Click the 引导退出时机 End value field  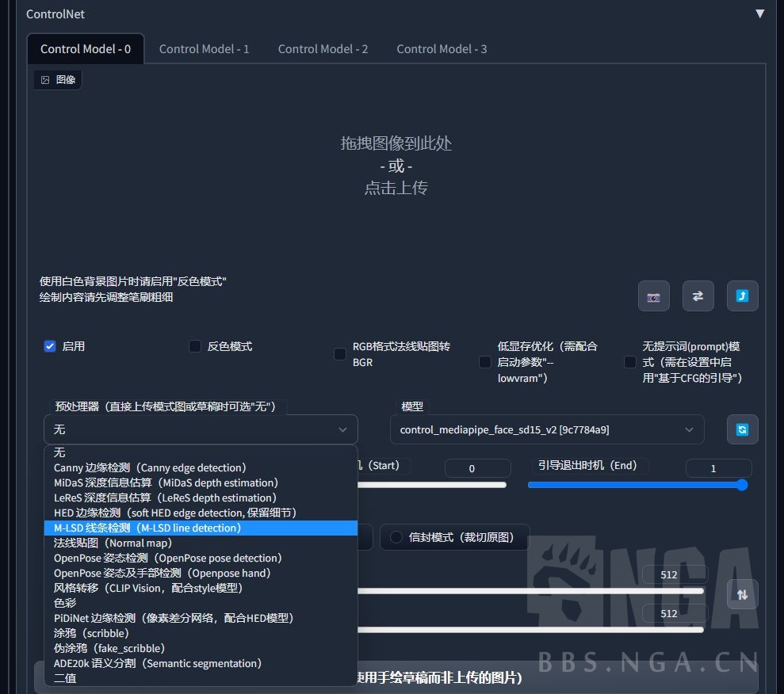tap(718, 468)
